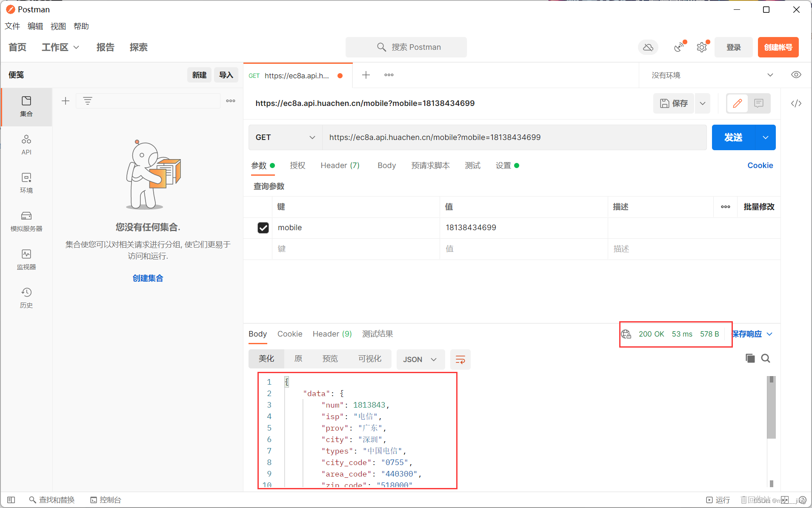Open the pre-request script tab
The height and width of the screenshot is (508, 812).
coord(430,166)
